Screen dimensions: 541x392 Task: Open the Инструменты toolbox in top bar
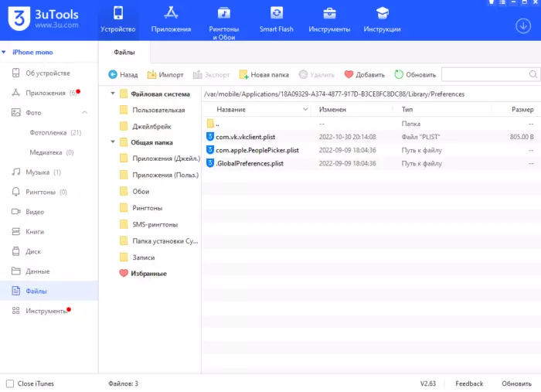pos(329,13)
